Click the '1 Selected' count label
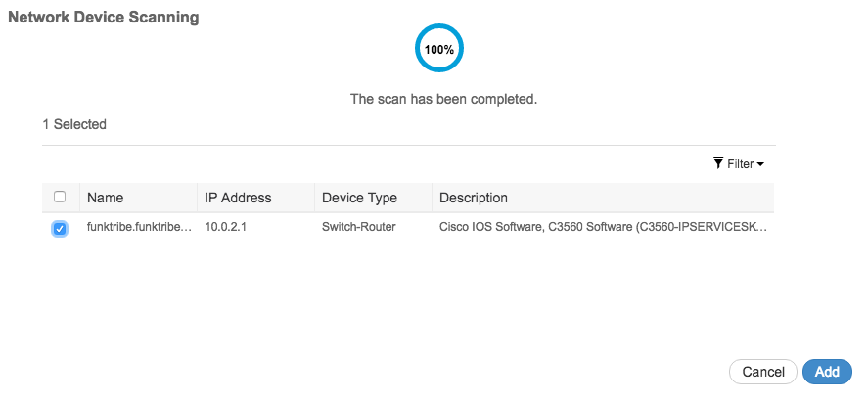The image size is (868, 402). coord(74,124)
